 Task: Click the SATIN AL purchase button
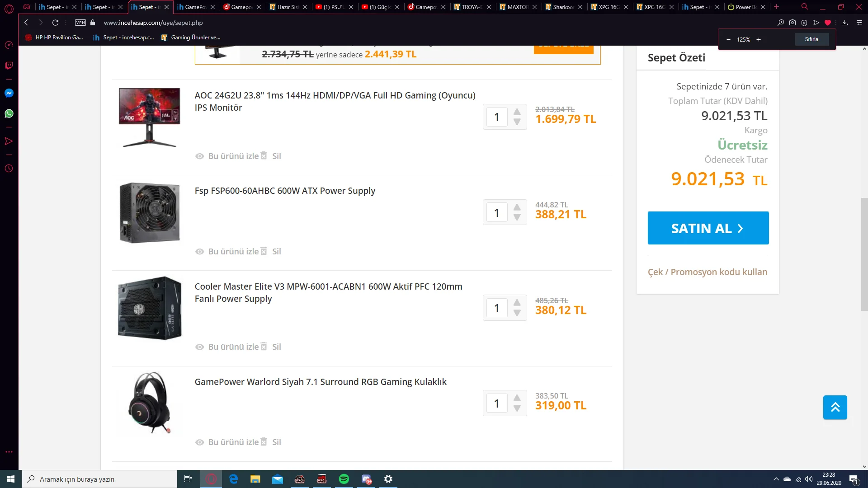point(708,228)
